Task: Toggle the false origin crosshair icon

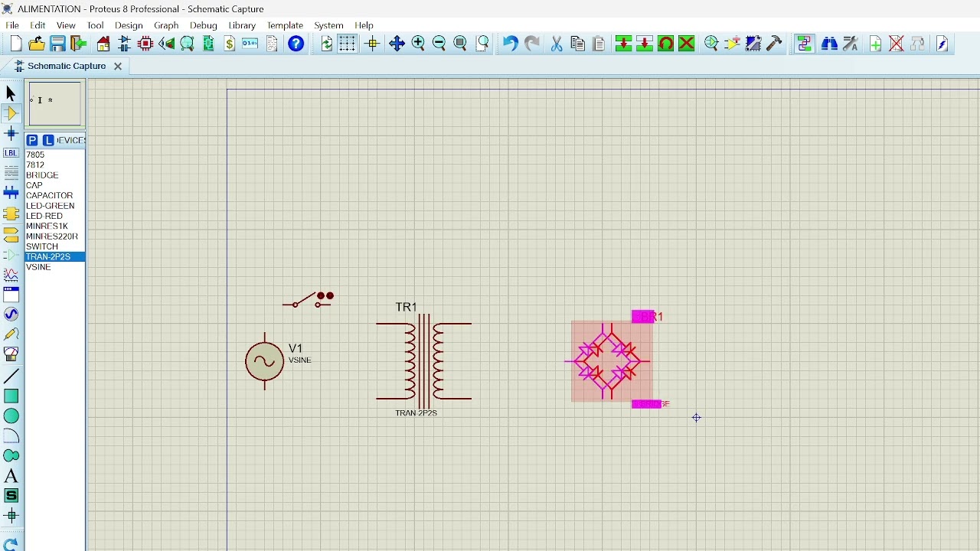Action: pyautogui.click(x=373, y=44)
